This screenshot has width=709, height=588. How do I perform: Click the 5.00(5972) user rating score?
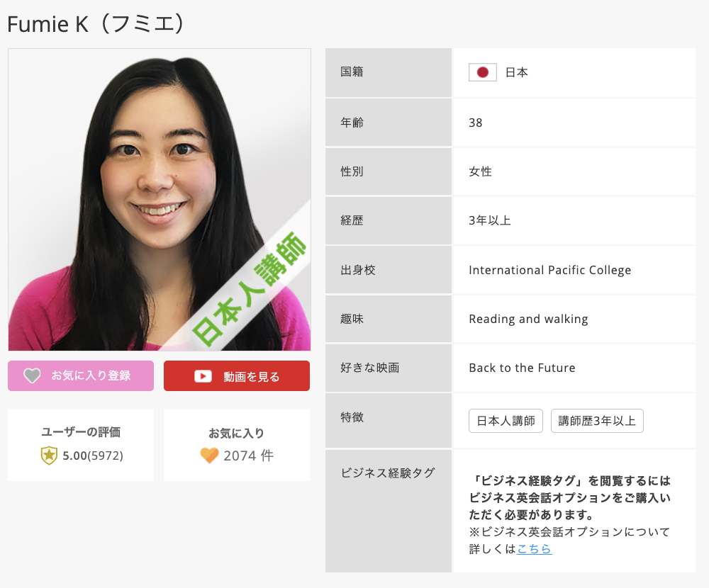pyautogui.click(x=93, y=456)
